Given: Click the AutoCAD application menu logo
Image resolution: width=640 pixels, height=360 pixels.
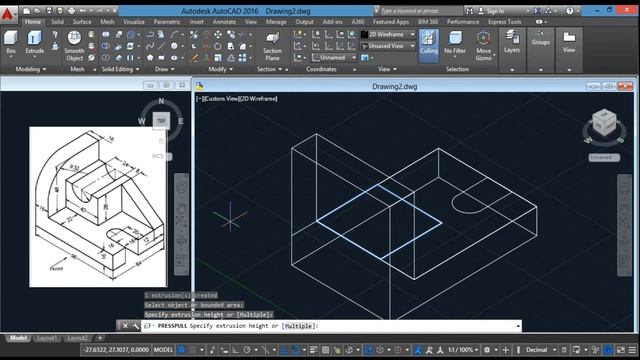Looking at the screenshot, I should point(8,14).
